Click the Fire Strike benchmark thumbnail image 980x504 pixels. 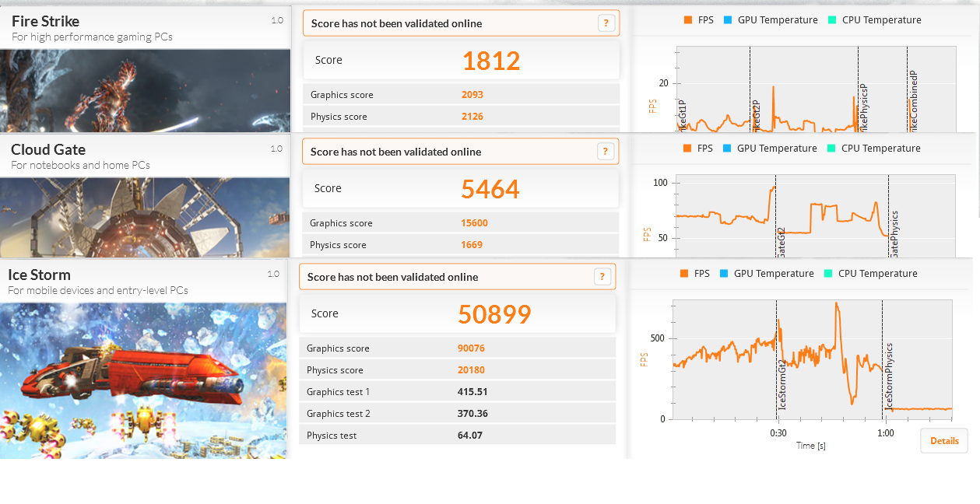(x=145, y=91)
